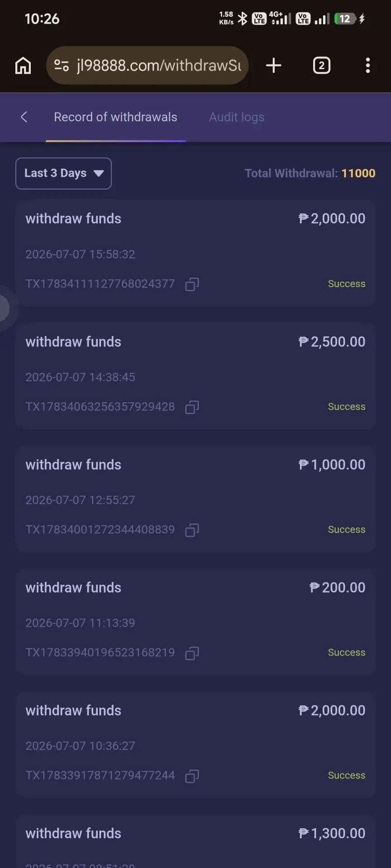
Task: Tap the browser home icon
Action: (23, 66)
